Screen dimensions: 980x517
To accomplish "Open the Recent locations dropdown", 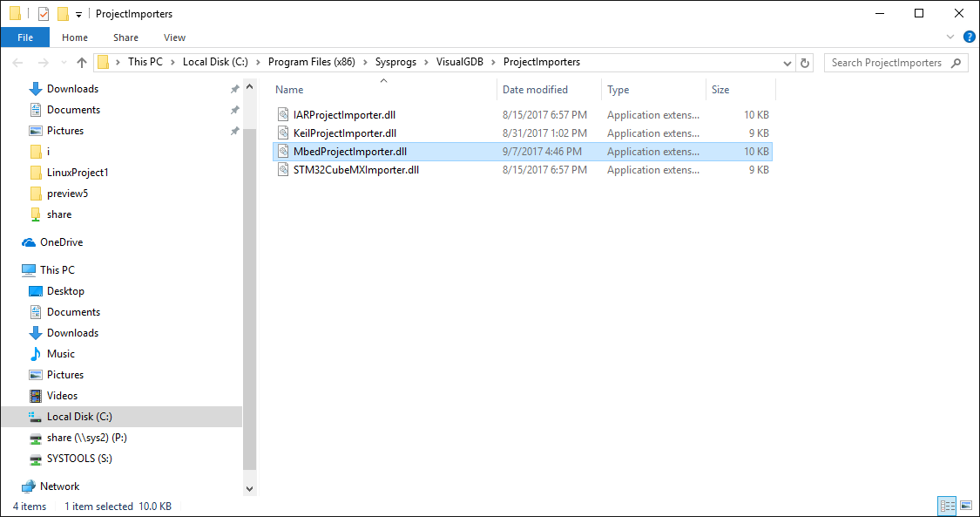I will tap(63, 63).
